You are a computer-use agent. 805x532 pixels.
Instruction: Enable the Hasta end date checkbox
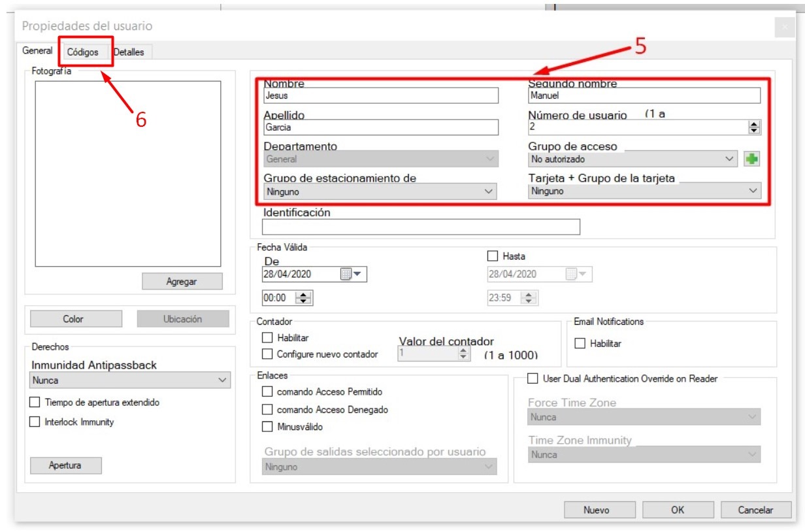(493, 256)
